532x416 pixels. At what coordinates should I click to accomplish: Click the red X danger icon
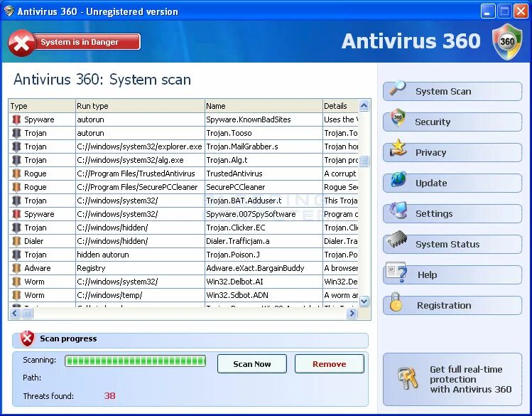21,43
